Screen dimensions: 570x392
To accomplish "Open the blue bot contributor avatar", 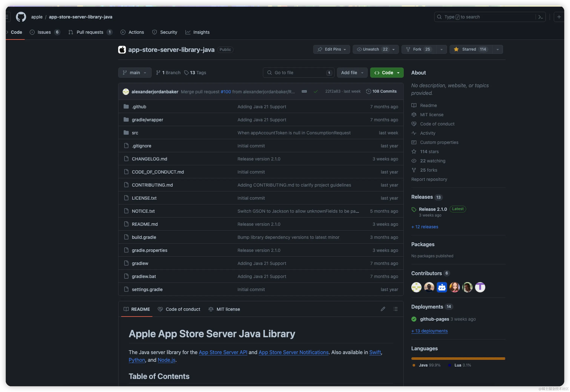I will [x=442, y=287].
